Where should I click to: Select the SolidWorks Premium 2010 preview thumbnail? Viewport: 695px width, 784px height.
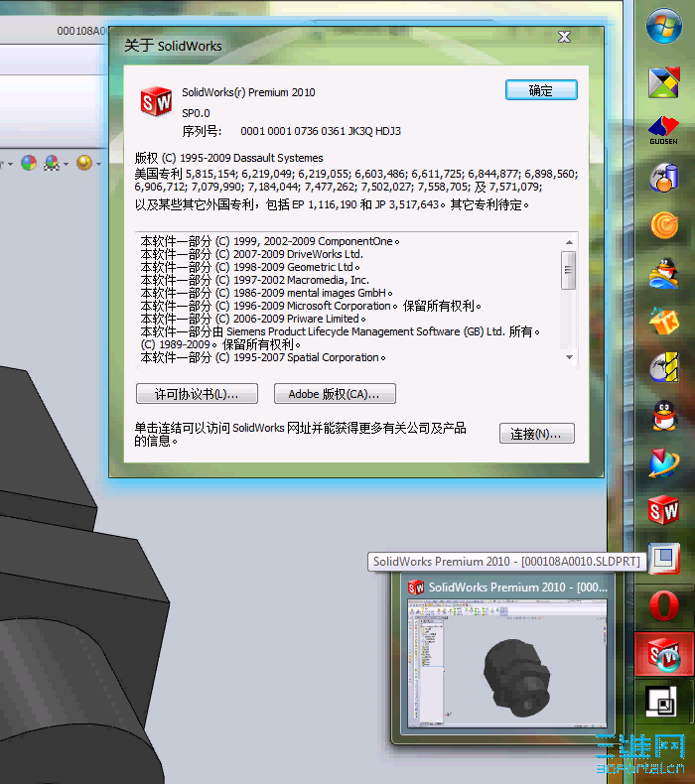[x=507, y=662]
